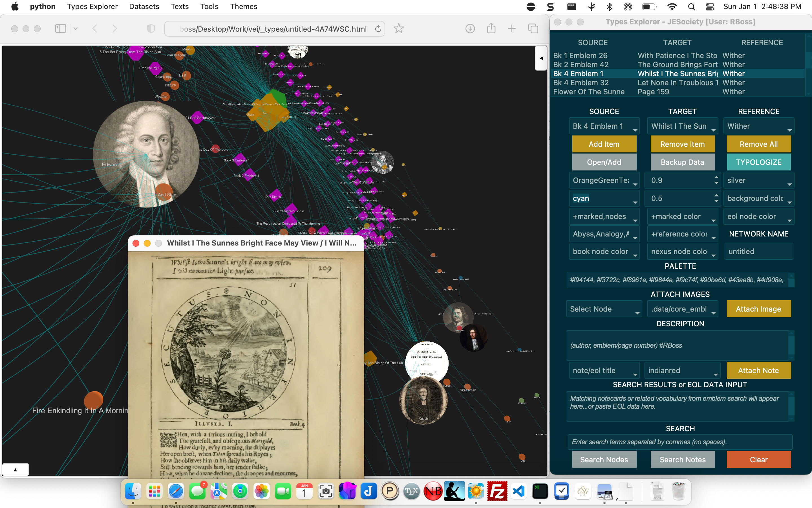This screenshot has width=812, height=508.
Task: Click Remove Item button
Action: pyautogui.click(x=683, y=144)
